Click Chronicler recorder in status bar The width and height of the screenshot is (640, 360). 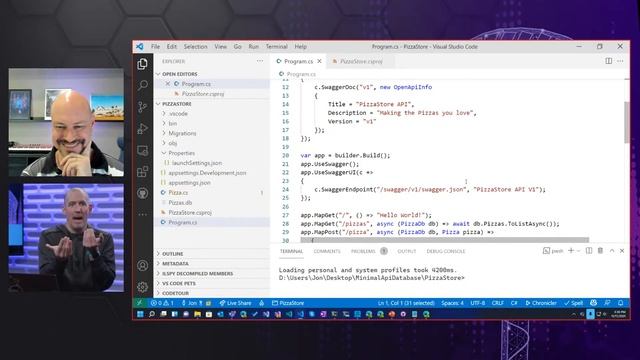[541, 303]
